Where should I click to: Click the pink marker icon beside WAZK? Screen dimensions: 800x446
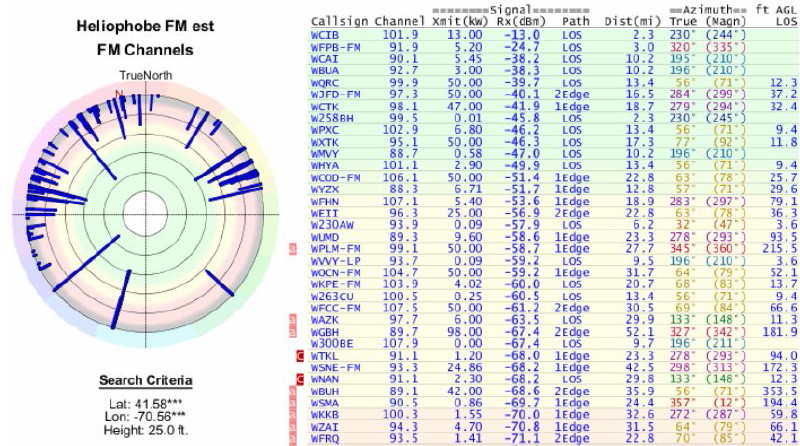click(292, 317)
